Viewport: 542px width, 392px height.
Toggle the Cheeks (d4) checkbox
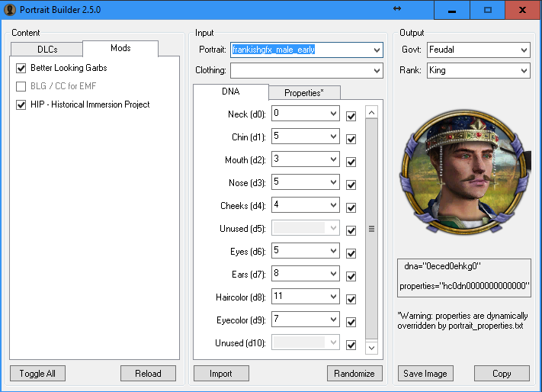pos(351,207)
